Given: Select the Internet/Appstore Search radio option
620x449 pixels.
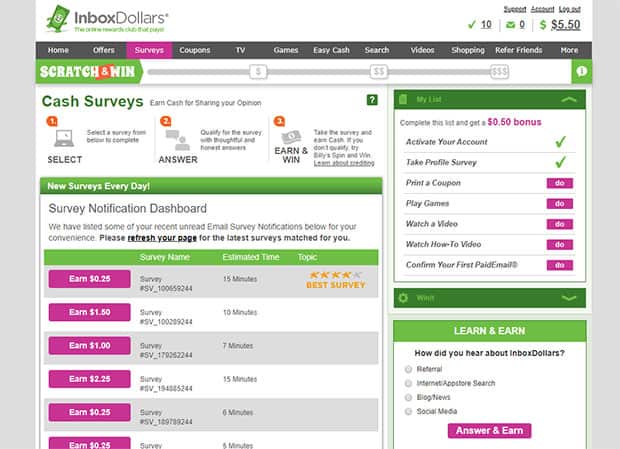Looking at the screenshot, I should point(408,383).
